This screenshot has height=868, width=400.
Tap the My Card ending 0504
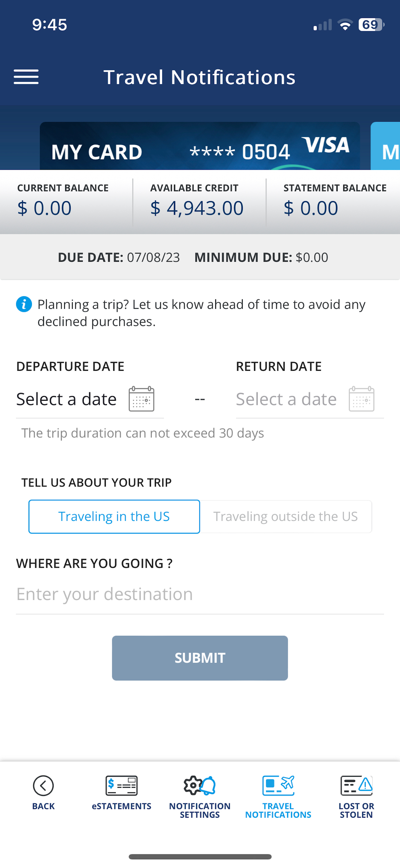click(x=200, y=148)
